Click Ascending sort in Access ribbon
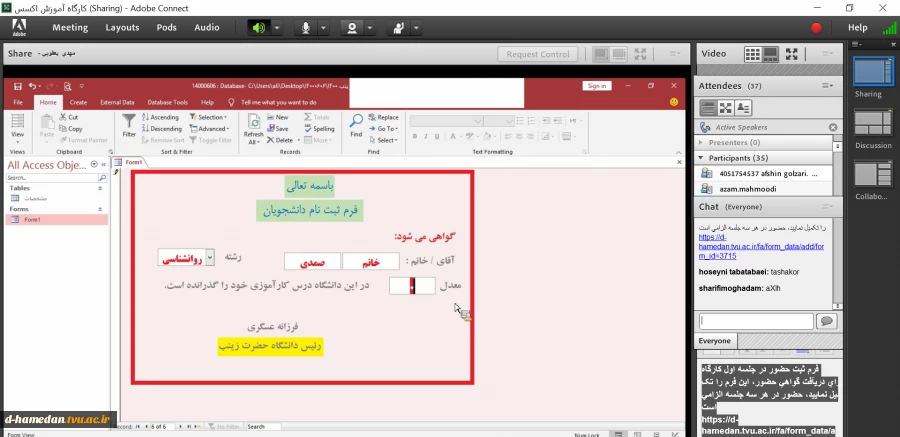 pyautogui.click(x=161, y=117)
